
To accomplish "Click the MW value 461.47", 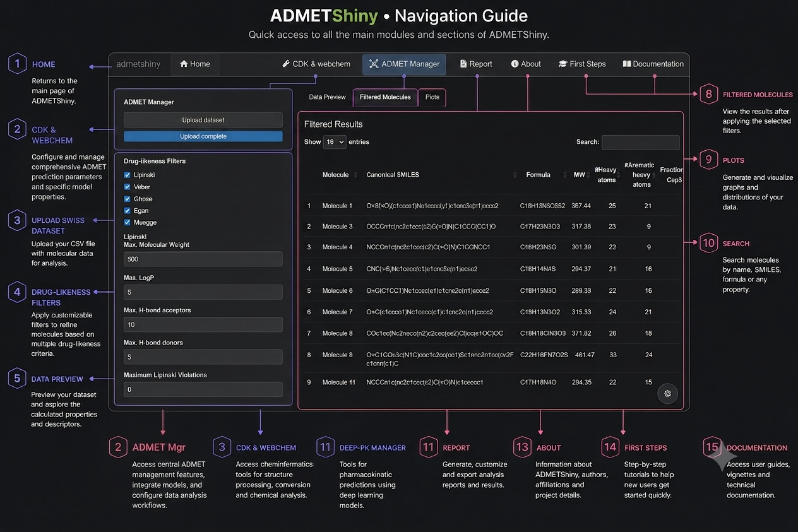I will tap(584, 355).
